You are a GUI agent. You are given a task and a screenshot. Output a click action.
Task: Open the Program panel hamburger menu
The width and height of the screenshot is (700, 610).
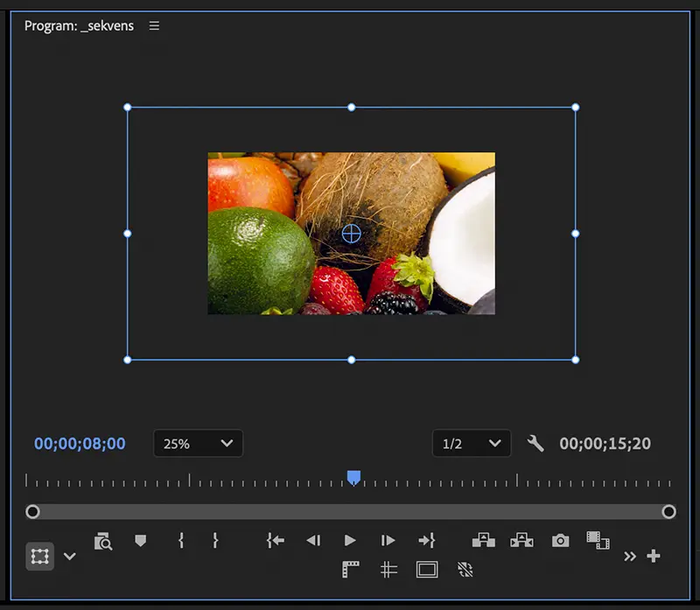pos(154,26)
